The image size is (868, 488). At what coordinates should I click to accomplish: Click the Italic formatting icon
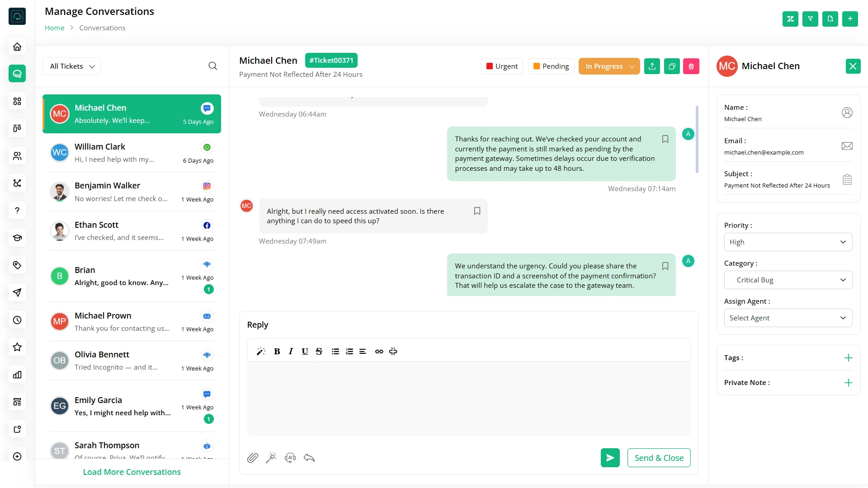tap(291, 352)
